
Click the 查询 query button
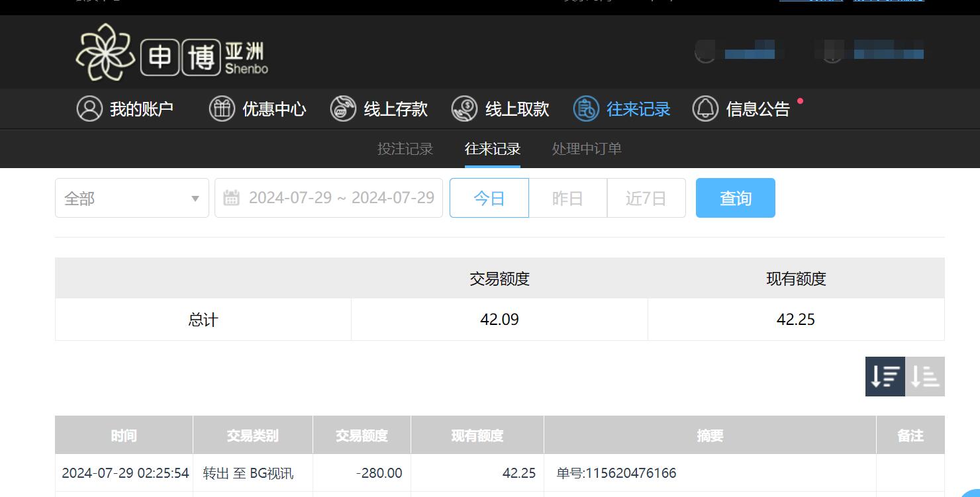(x=735, y=198)
